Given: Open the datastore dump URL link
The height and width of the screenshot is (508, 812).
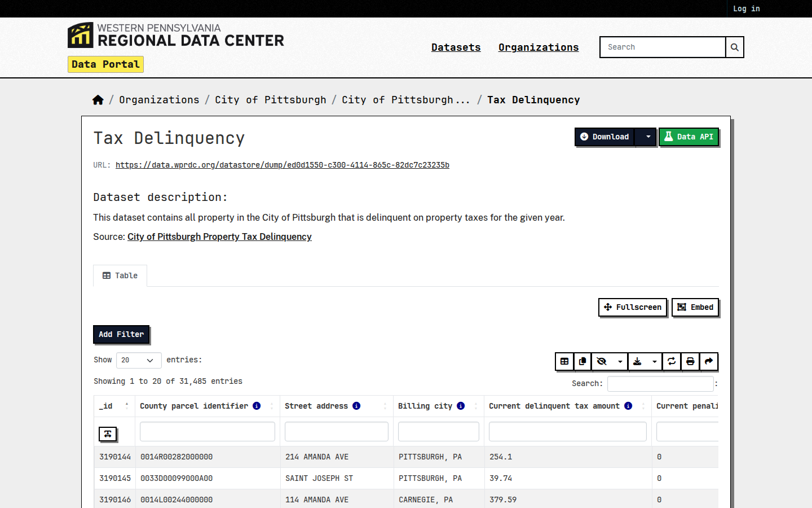Looking at the screenshot, I should (x=283, y=165).
